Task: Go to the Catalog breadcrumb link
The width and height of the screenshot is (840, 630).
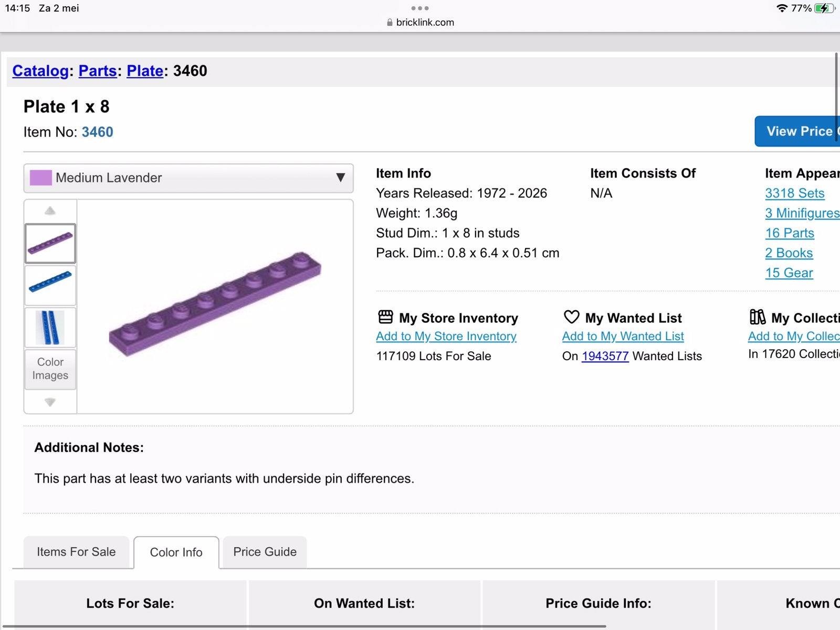Action: pyautogui.click(x=40, y=71)
